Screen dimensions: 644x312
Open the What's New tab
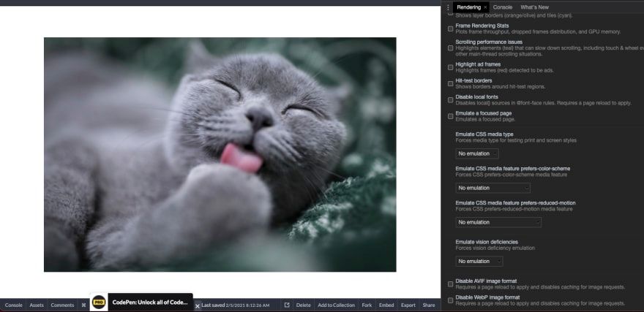534,7
